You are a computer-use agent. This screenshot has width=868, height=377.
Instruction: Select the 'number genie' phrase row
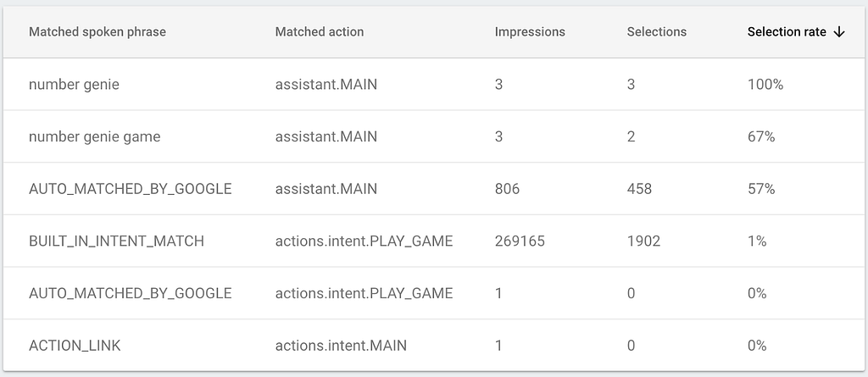434,85
